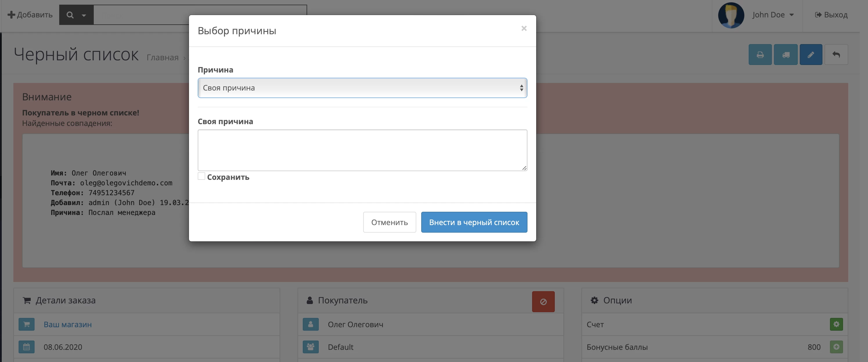Screen dimensions: 868x362
Task: Tick the Сохранить checkbox
Action: coord(201,176)
